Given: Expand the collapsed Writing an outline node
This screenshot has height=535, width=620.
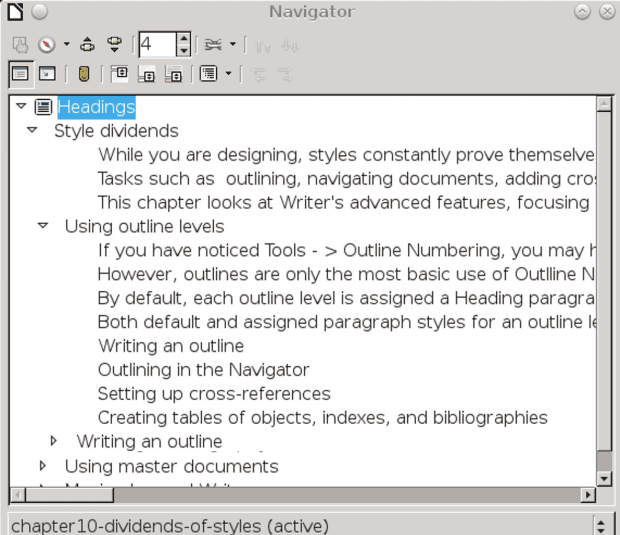Looking at the screenshot, I should coord(54,440).
